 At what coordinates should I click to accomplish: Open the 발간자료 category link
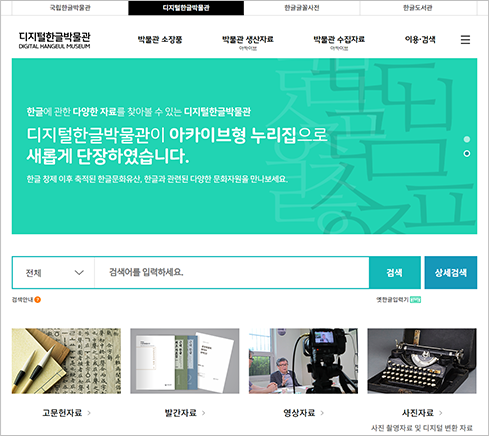180,413
